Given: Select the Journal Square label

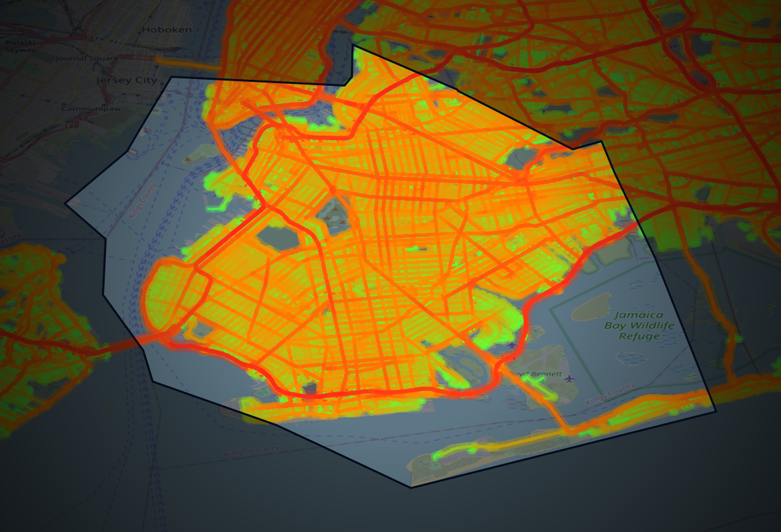Looking at the screenshot, I should [87, 59].
